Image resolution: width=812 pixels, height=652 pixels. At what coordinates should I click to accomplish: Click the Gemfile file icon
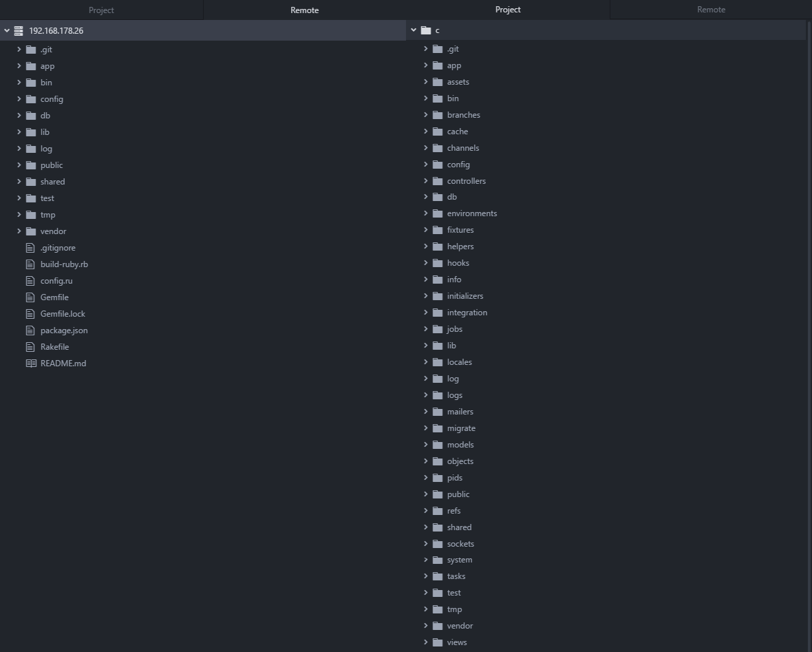[31, 297]
